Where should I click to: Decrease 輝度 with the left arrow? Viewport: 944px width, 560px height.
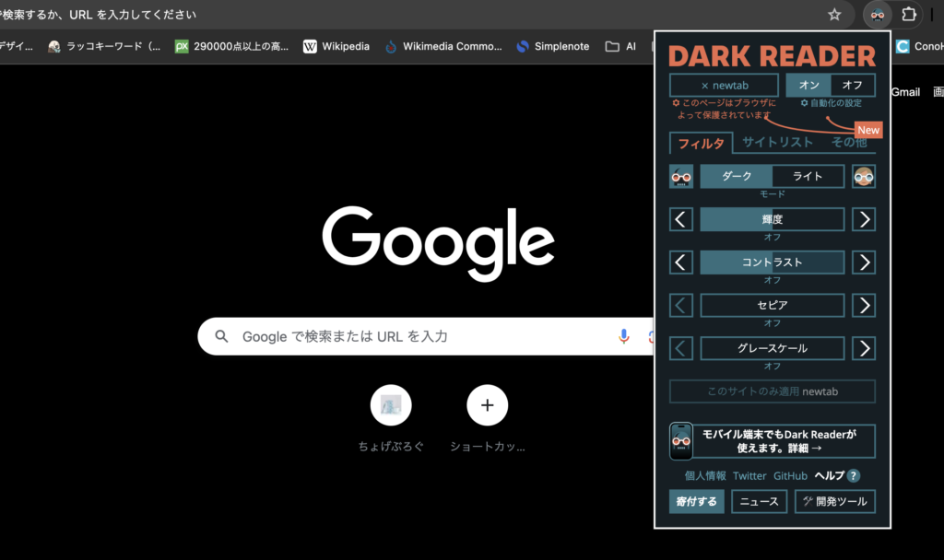tap(681, 219)
